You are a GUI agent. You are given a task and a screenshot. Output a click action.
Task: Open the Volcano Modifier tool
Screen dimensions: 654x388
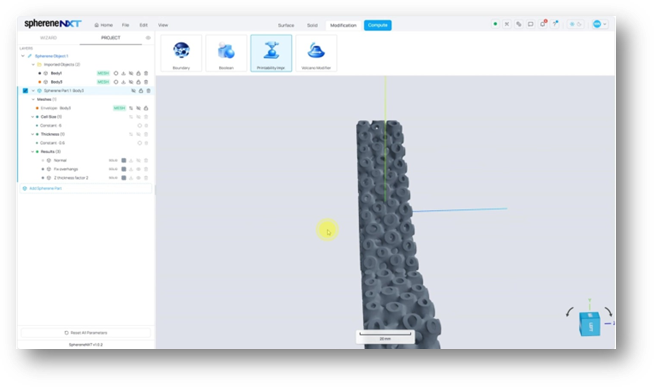(x=316, y=53)
